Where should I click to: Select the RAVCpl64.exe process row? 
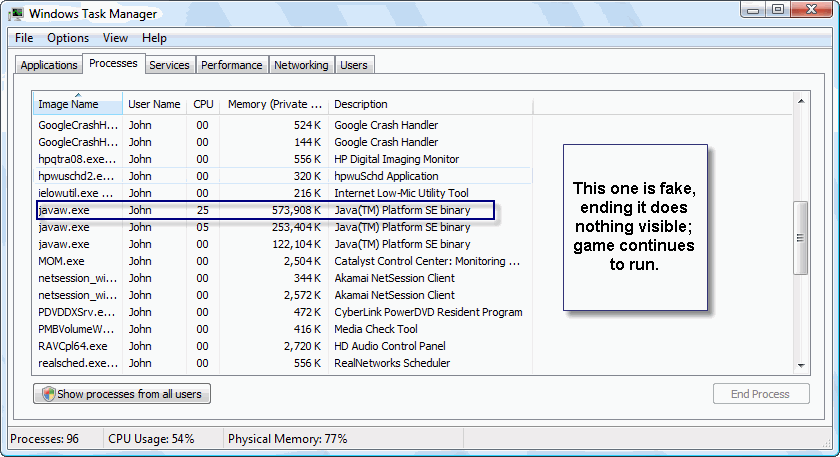click(x=283, y=346)
